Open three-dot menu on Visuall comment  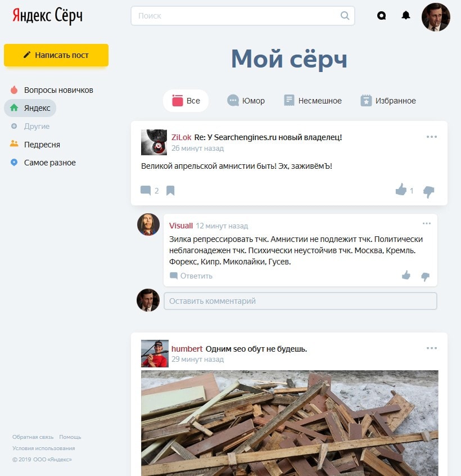tap(426, 223)
